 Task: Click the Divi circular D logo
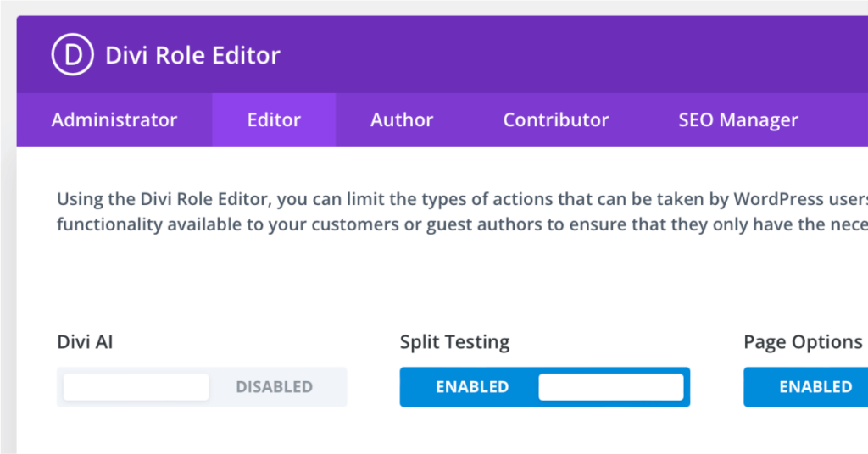pos(73,55)
